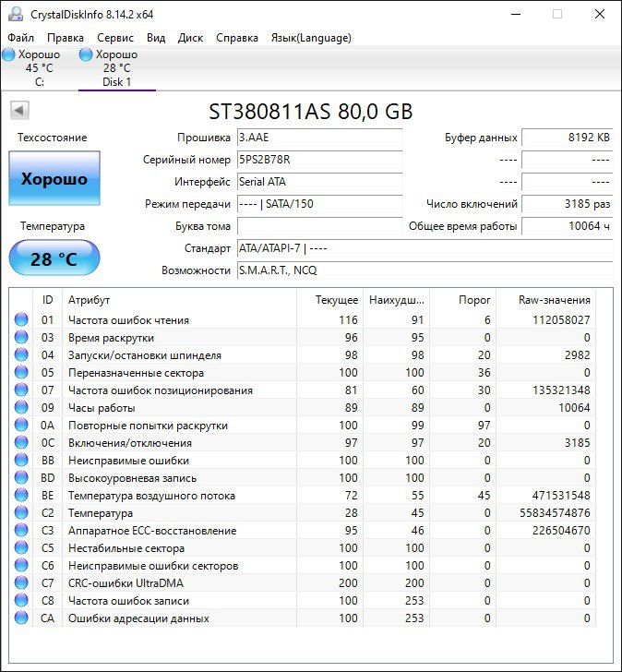Click status orb for attribute 07 seek error rate
This screenshot has height=672, width=622.
[21, 390]
